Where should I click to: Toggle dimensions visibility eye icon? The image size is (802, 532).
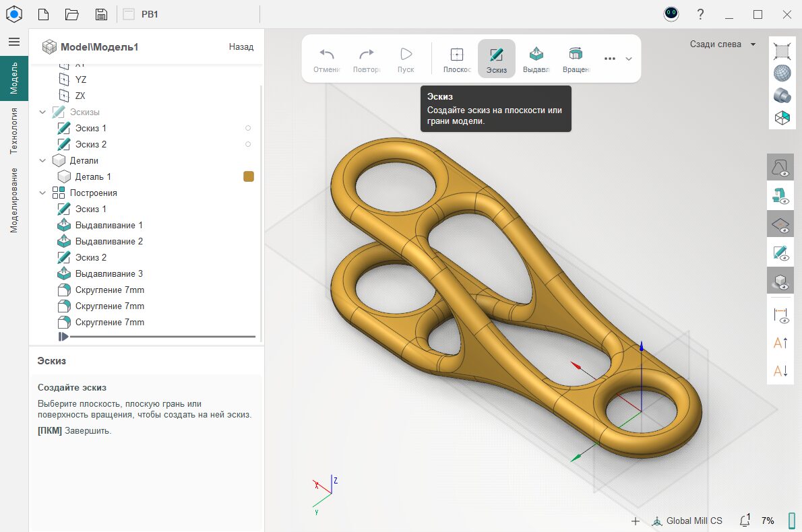click(780, 314)
